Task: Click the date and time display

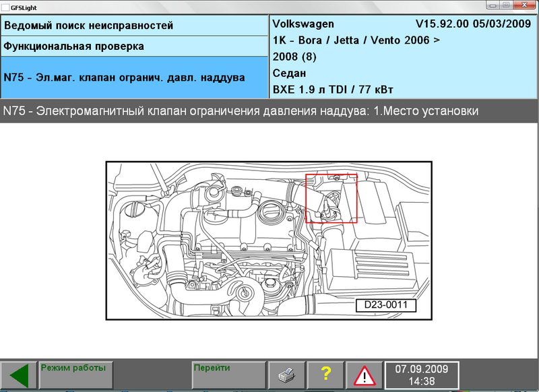Action: pos(422,375)
